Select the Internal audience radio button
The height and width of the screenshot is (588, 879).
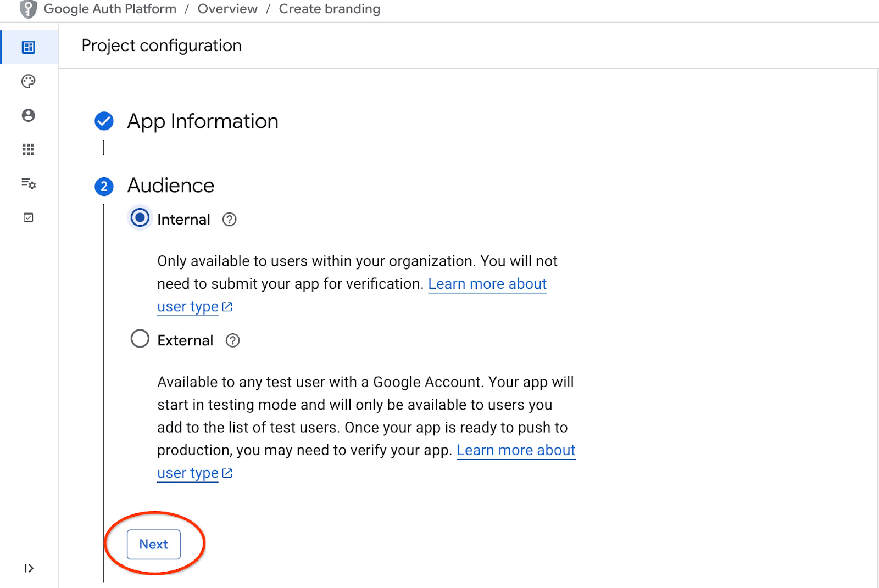pyautogui.click(x=140, y=218)
